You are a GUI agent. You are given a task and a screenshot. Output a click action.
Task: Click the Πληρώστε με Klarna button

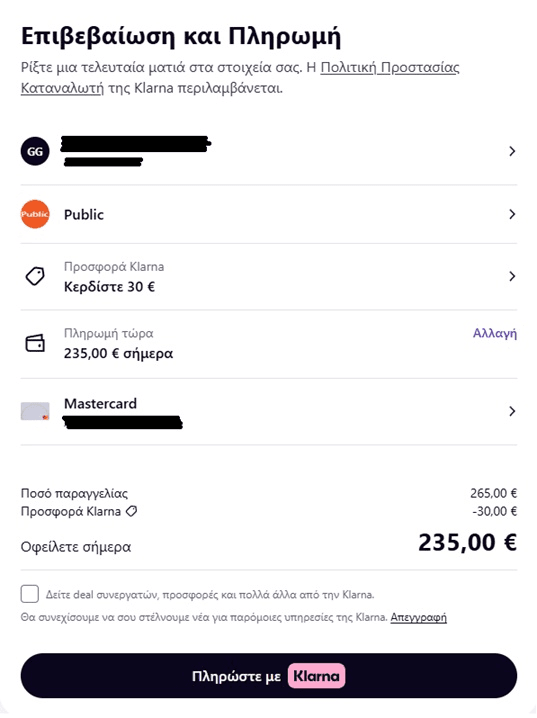[x=269, y=676]
